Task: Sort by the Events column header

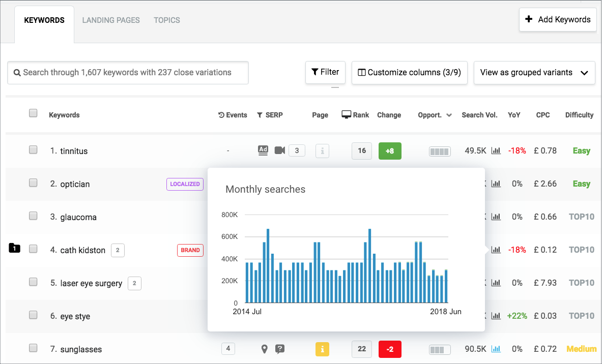Action: coord(233,115)
